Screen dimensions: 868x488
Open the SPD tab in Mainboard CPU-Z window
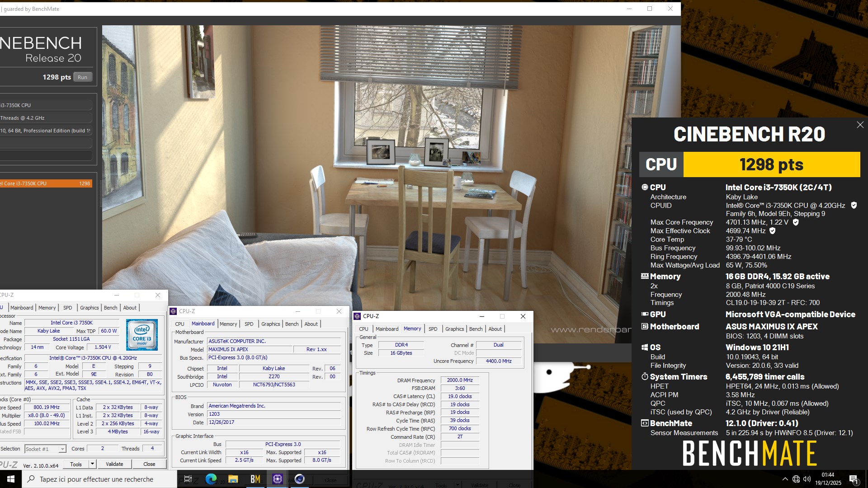(x=249, y=324)
